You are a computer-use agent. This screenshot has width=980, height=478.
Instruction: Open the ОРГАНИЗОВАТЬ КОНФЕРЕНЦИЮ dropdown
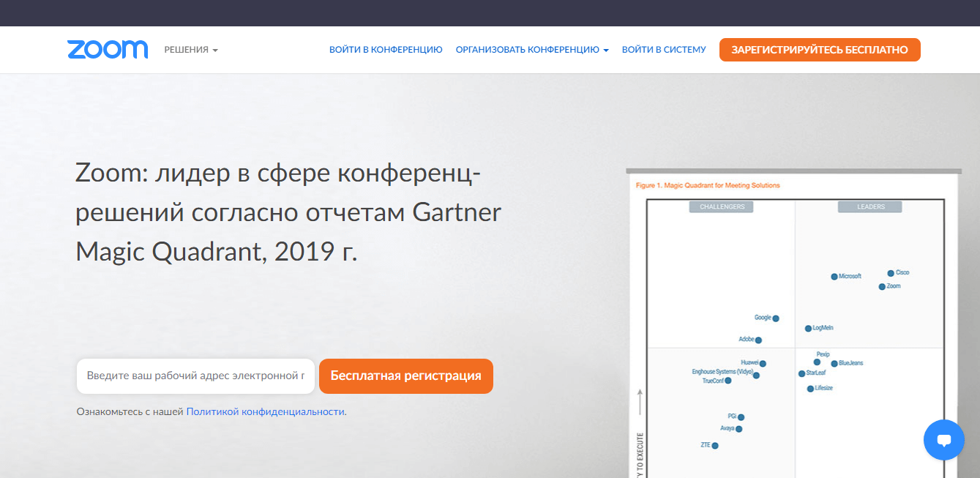pyautogui.click(x=532, y=50)
